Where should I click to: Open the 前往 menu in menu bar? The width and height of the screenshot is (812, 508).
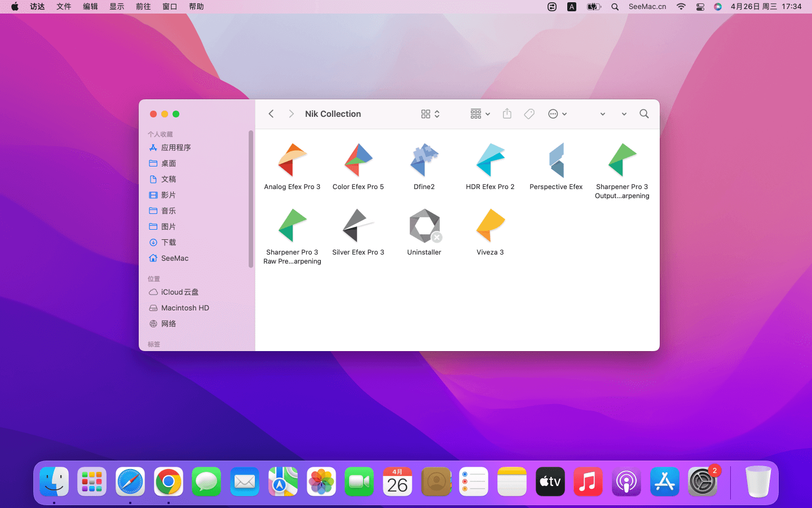[x=143, y=7]
